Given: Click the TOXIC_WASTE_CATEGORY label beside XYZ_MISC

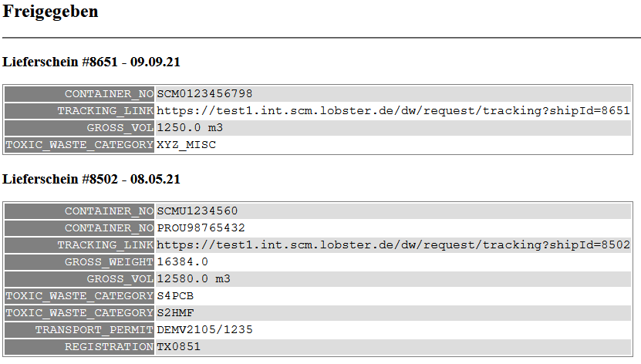Looking at the screenshot, I should [79, 145].
